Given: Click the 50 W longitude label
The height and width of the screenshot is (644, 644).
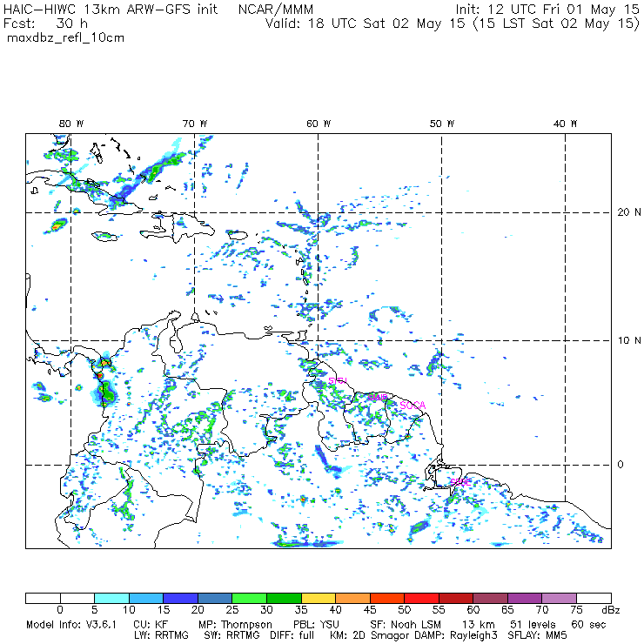Looking at the screenshot, I should [x=442, y=124].
